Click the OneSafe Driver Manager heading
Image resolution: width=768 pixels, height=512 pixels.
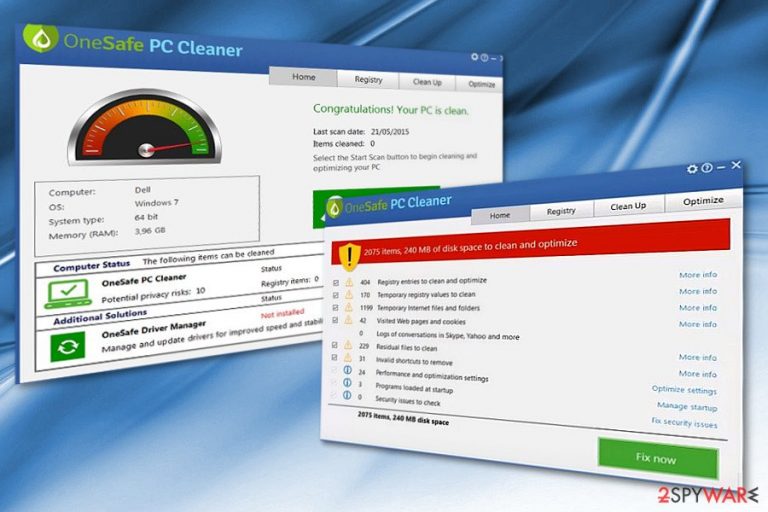pyautogui.click(x=154, y=329)
